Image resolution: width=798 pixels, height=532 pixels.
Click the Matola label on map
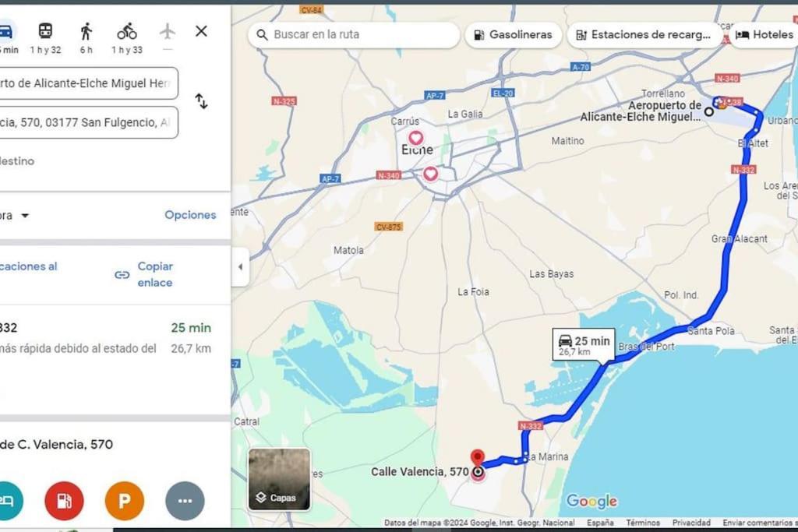pyautogui.click(x=348, y=250)
